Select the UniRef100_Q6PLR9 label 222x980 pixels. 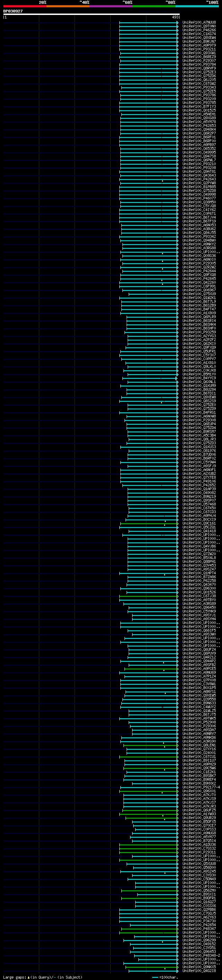coord(199,317)
